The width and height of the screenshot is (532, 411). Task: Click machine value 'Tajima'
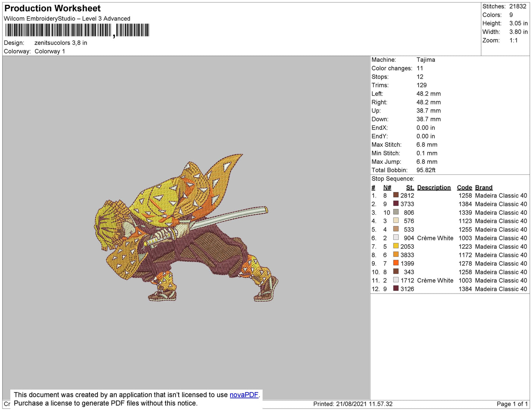426,60
